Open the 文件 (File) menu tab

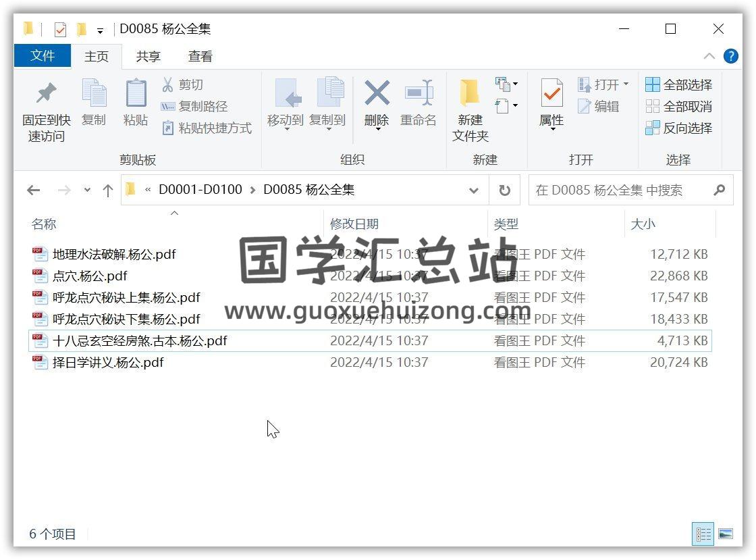pos(43,56)
